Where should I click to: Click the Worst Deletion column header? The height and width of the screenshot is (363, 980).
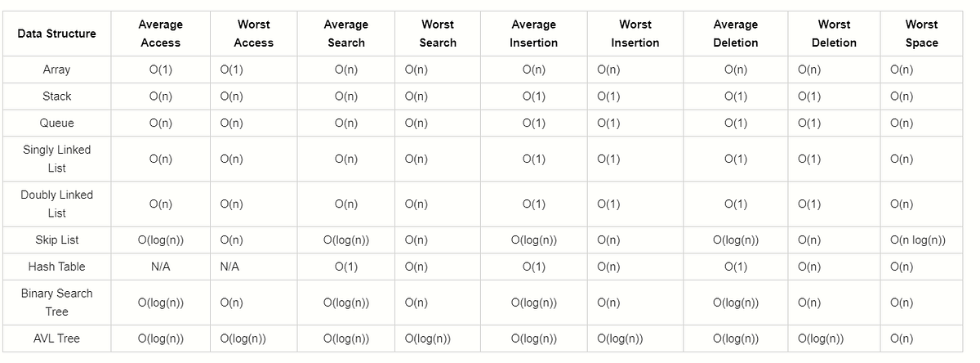834,34
